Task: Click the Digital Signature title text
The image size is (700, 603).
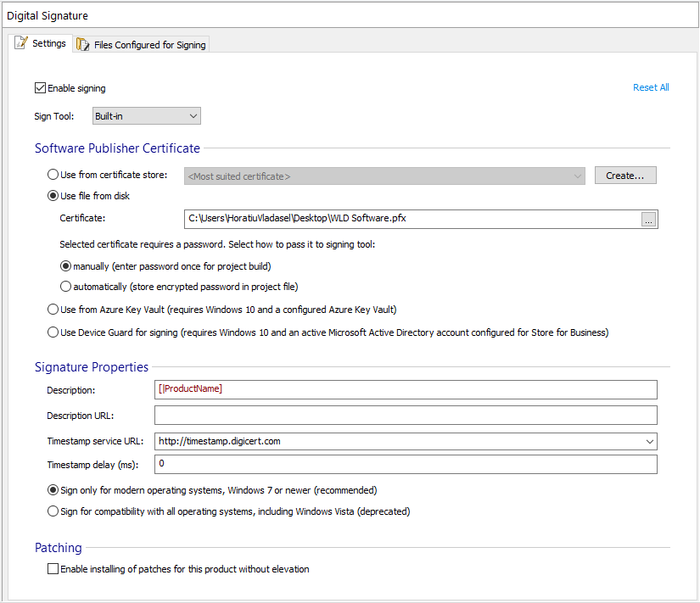Action: click(x=48, y=15)
